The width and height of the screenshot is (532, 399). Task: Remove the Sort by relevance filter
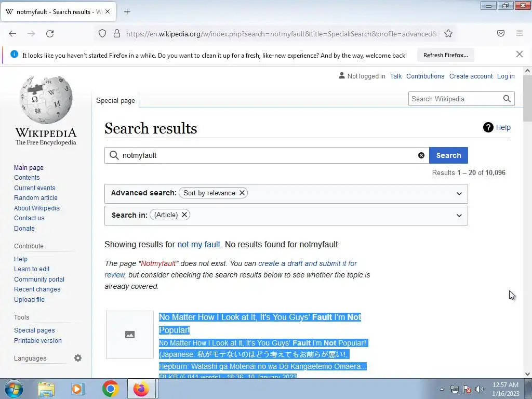pos(242,193)
